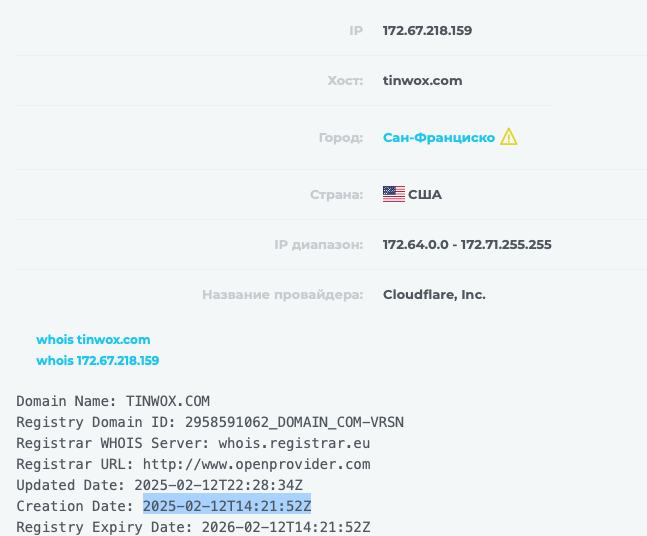Click the IP диапазон label
Image resolution: width=647 pixels, height=536 pixels.
coord(318,245)
